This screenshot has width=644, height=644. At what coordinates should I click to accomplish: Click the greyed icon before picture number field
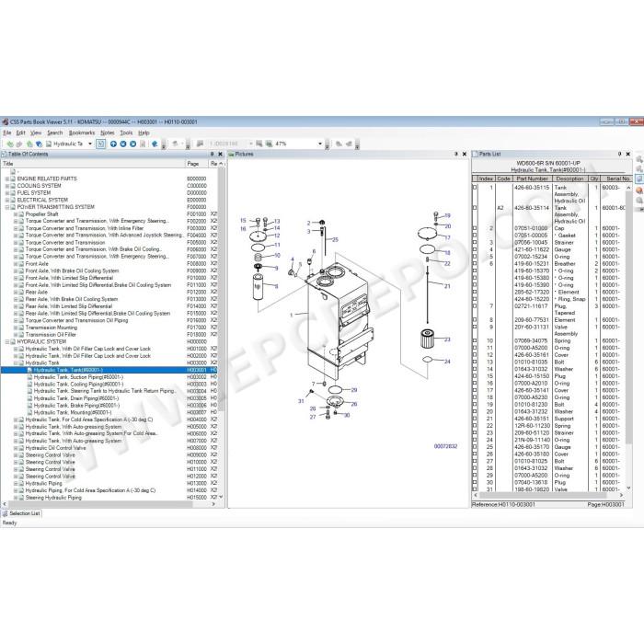click(200, 144)
